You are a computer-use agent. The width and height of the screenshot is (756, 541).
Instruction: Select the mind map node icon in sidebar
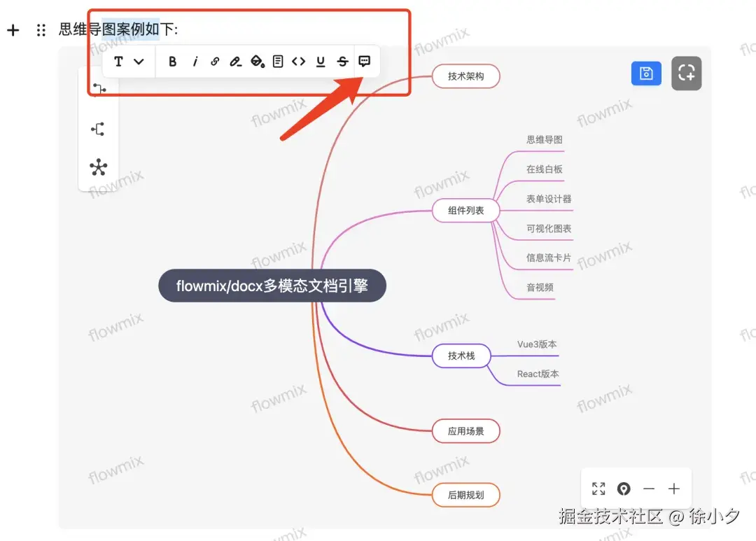pos(98,167)
